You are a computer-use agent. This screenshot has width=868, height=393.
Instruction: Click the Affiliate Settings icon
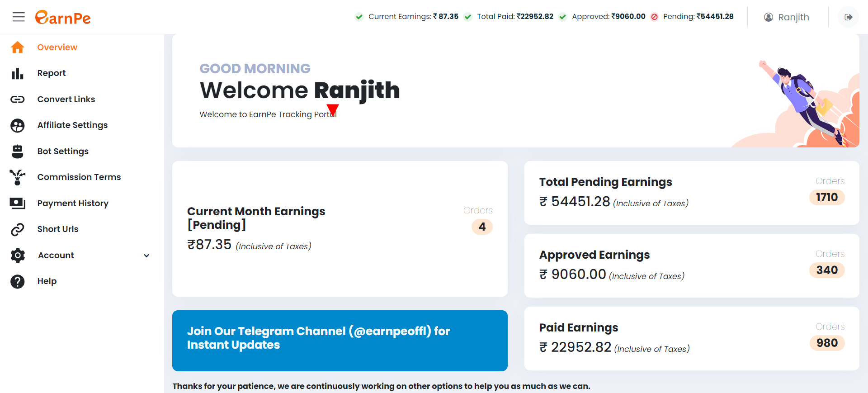coord(18,125)
